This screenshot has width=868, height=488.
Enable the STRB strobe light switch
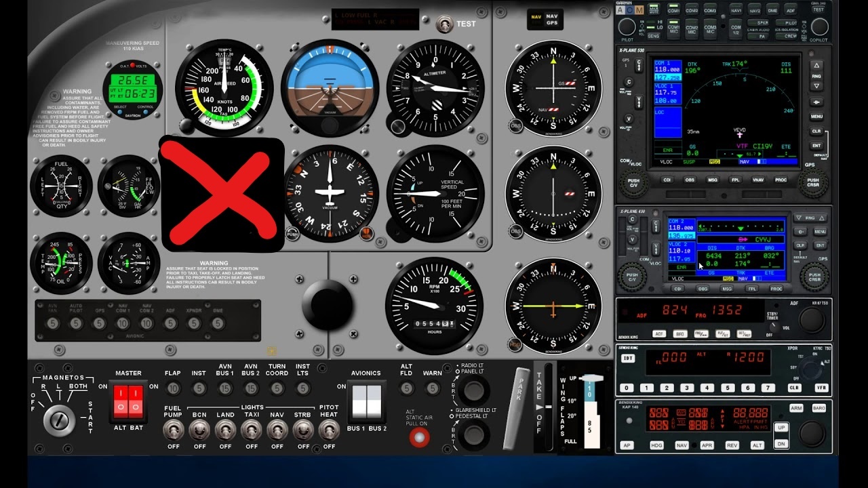point(303,429)
